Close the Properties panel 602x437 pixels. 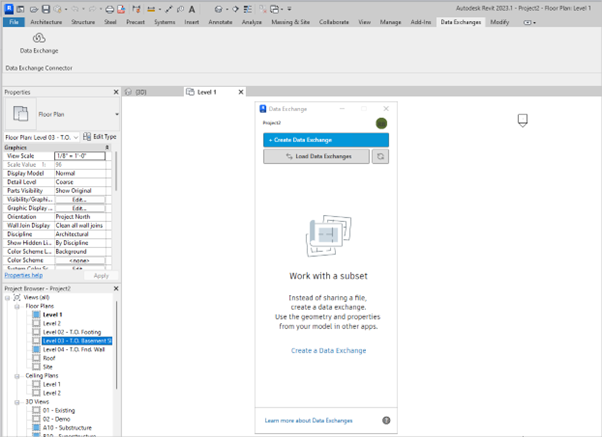click(116, 92)
